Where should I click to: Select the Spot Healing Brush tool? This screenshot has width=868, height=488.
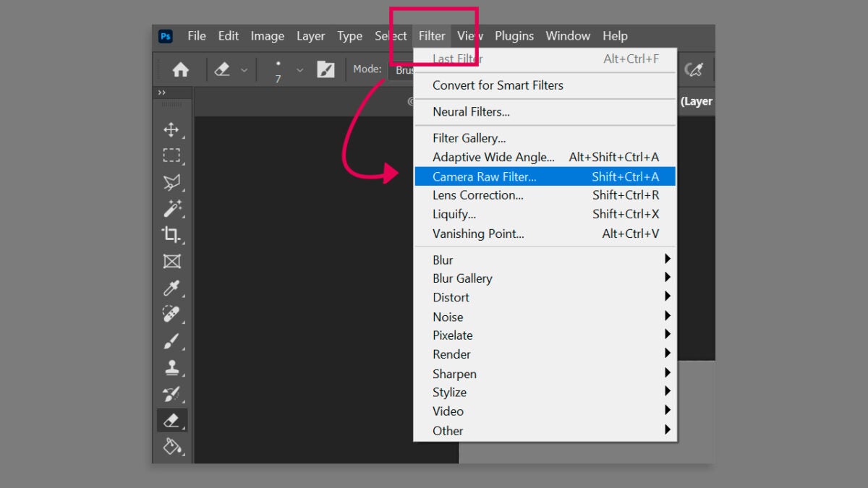coord(171,314)
